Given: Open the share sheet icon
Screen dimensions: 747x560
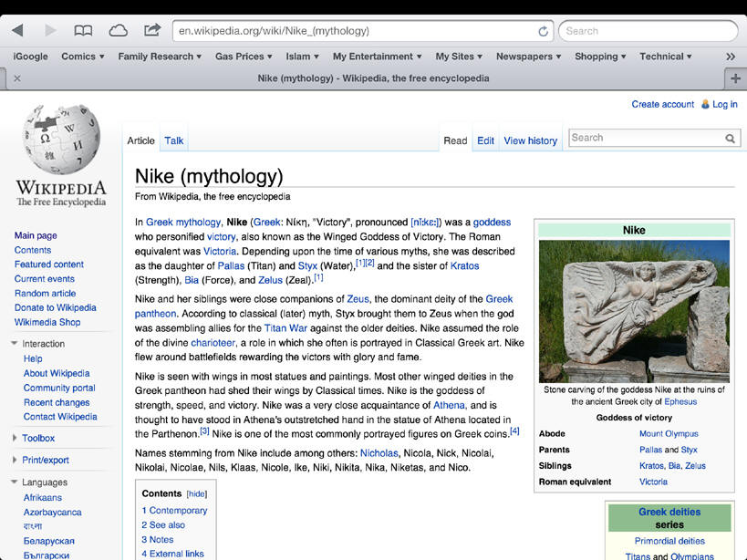Looking at the screenshot, I should pos(152,30).
